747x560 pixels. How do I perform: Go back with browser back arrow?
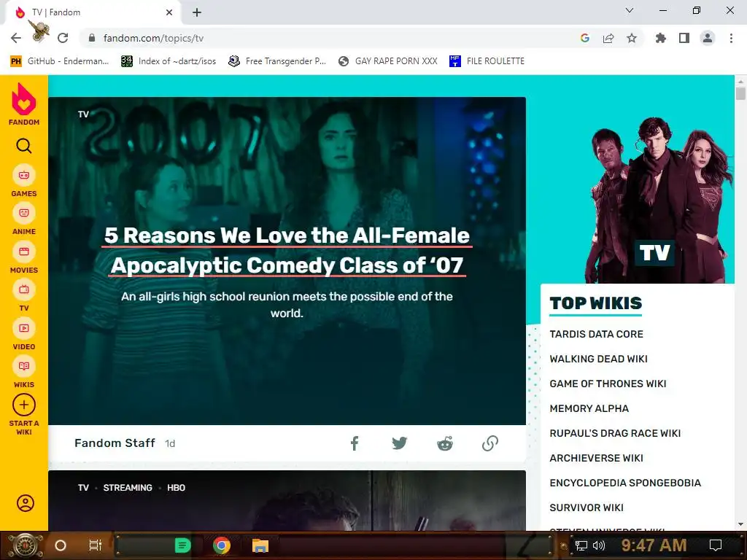pyautogui.click(x=16, y=38)
